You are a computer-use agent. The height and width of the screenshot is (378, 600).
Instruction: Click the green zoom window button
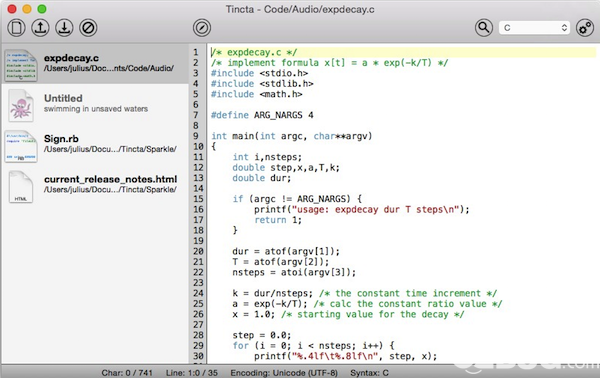click(x=42, y=9)
